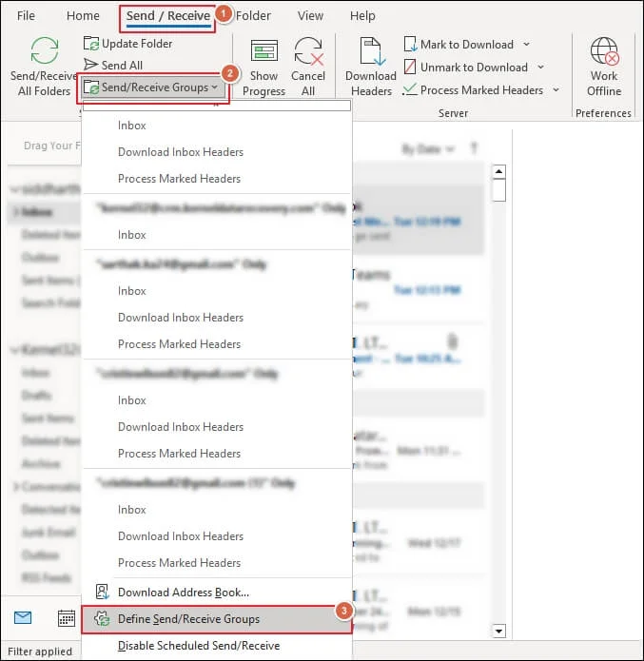
Task: Switch to the Folder tab
Action: (x=253, y=15)
